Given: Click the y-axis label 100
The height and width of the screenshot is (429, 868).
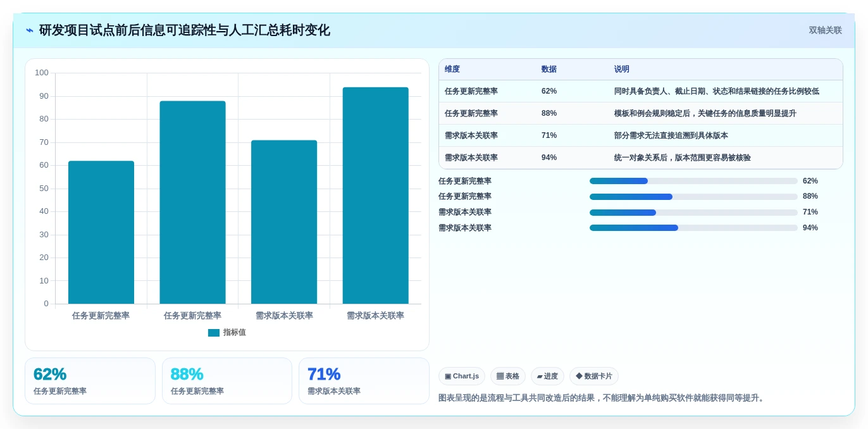Looking at the screenshot, I should coord(42,73).
